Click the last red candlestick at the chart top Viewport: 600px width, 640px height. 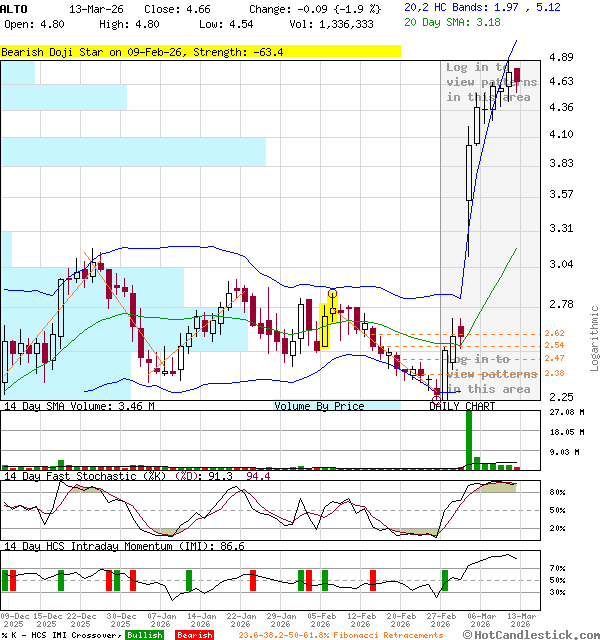517,76
